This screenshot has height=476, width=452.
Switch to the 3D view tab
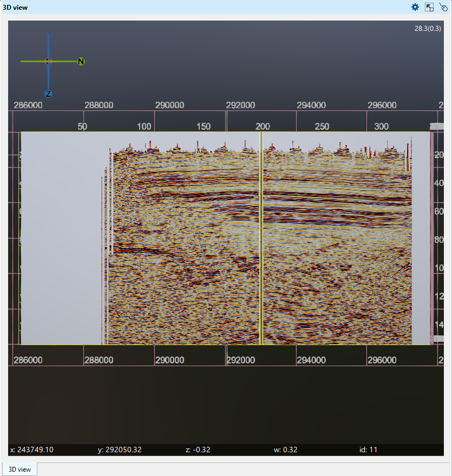[19, 470]
